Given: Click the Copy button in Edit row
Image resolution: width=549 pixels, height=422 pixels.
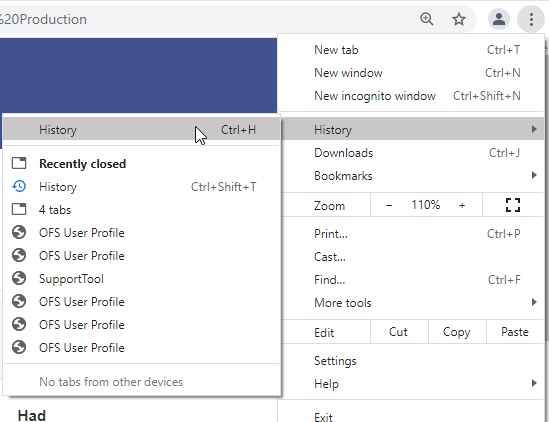Looking at the screenshot, I should tap(457, 332).
